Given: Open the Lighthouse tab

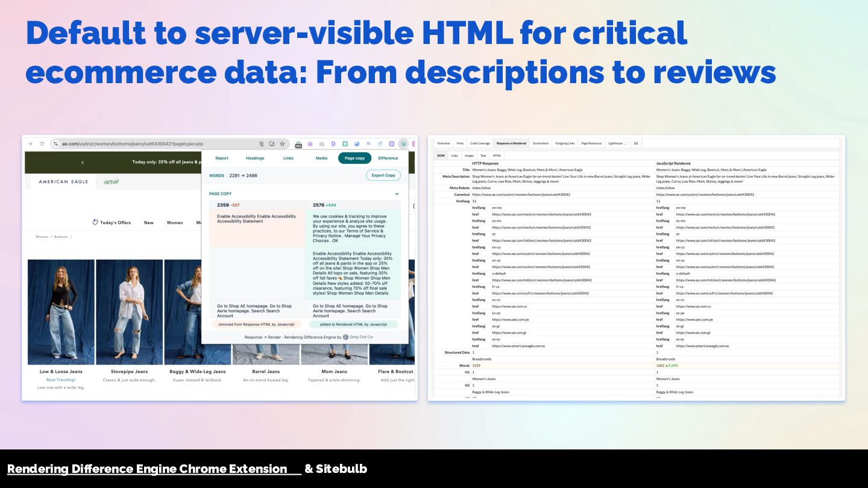Looking at the screenshot, I should click(617, 143).
